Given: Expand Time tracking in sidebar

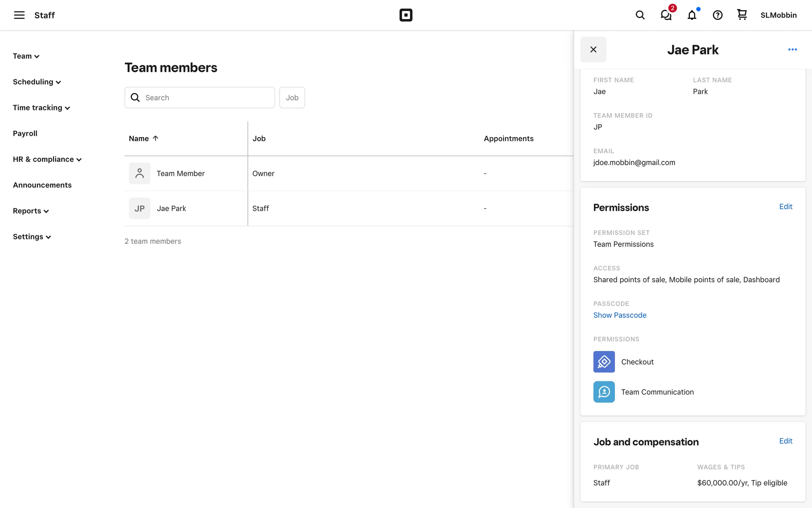Looking at the screenshot, I should (41, 108).
